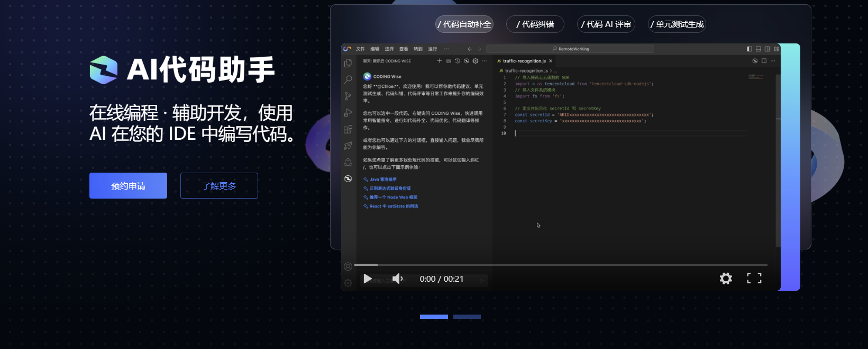Open the rocket deploy icon in activity bar

coord(348,146)
